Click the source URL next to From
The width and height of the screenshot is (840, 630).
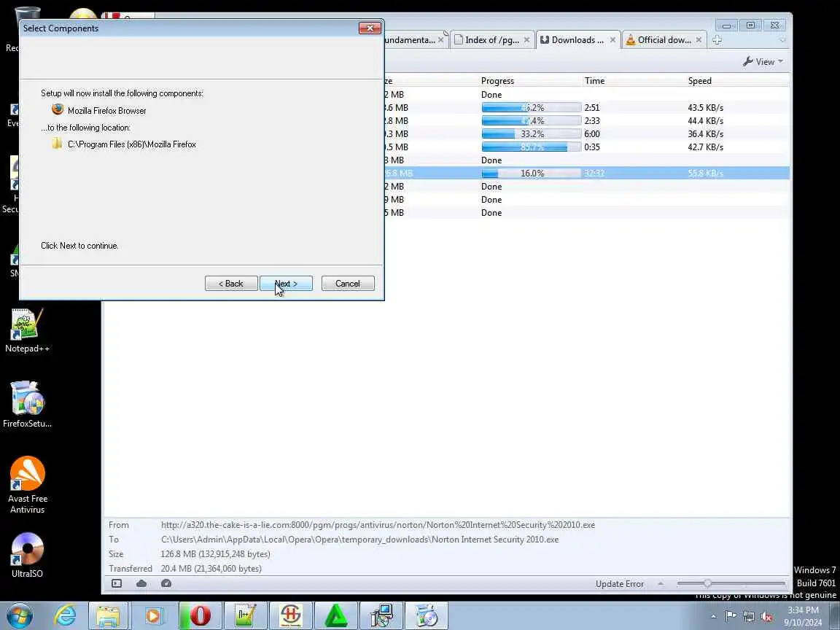tap(378, 525)
